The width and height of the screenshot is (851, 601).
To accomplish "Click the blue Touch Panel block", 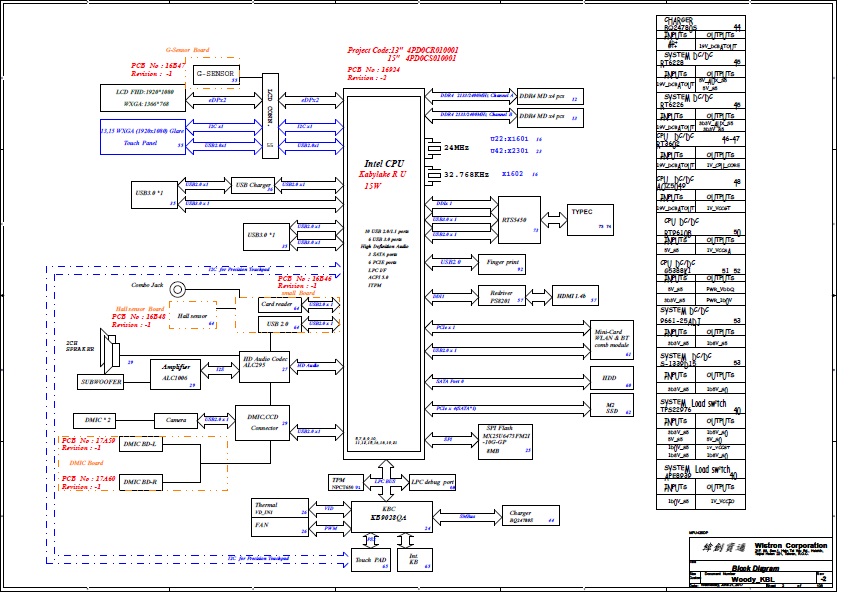I will point(143,137).
